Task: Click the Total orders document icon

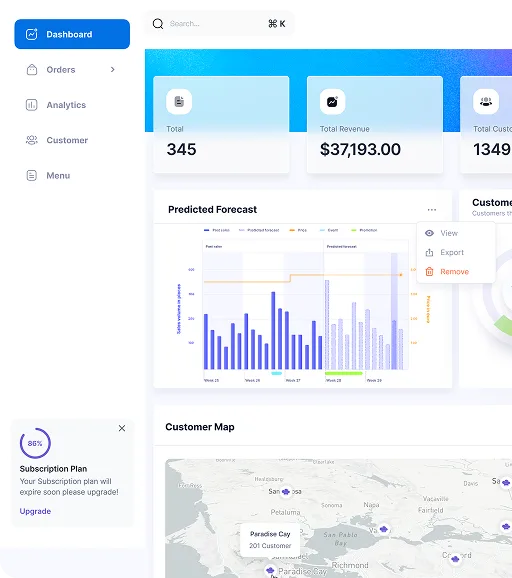Action: coord(179,101)
